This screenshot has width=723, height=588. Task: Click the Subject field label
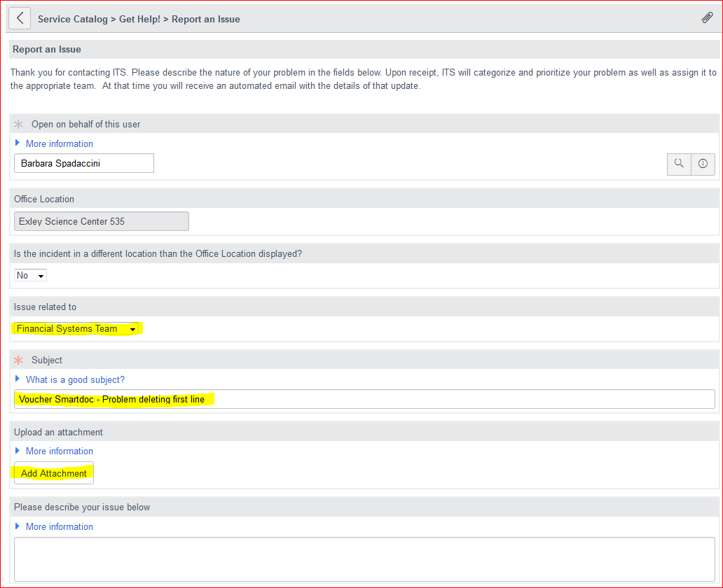46,360
